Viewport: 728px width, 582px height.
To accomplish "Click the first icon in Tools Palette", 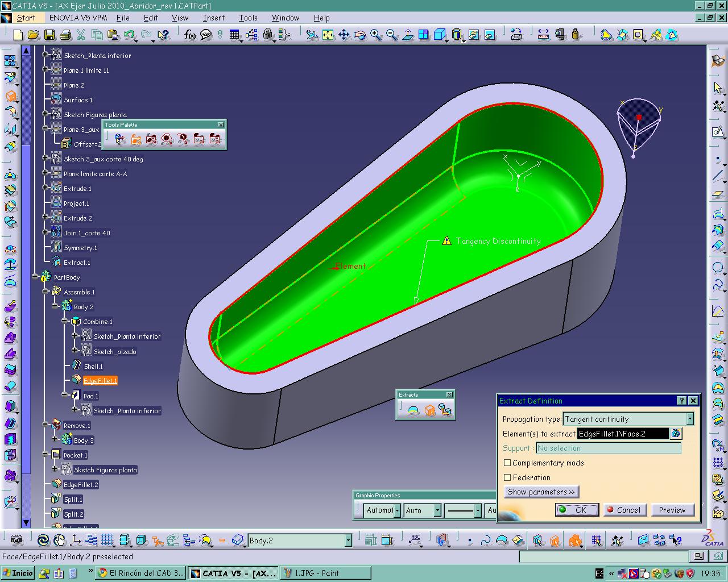I will 119,138.
